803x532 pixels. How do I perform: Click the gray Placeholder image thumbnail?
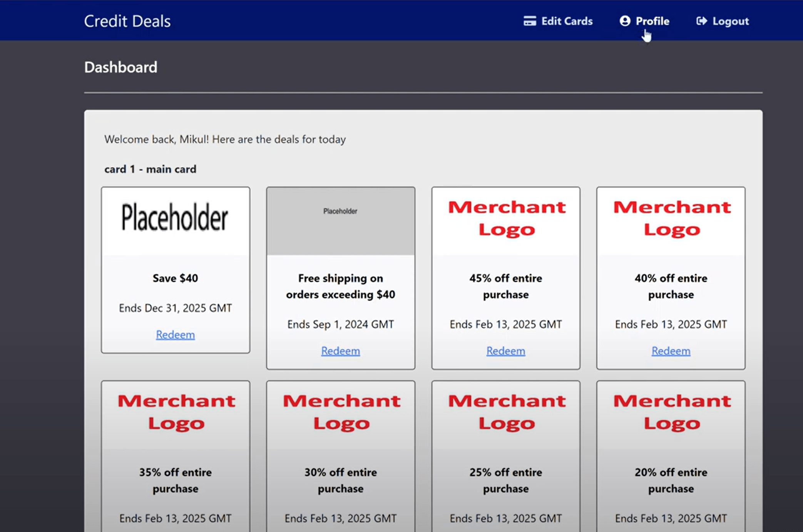(340, 221)
